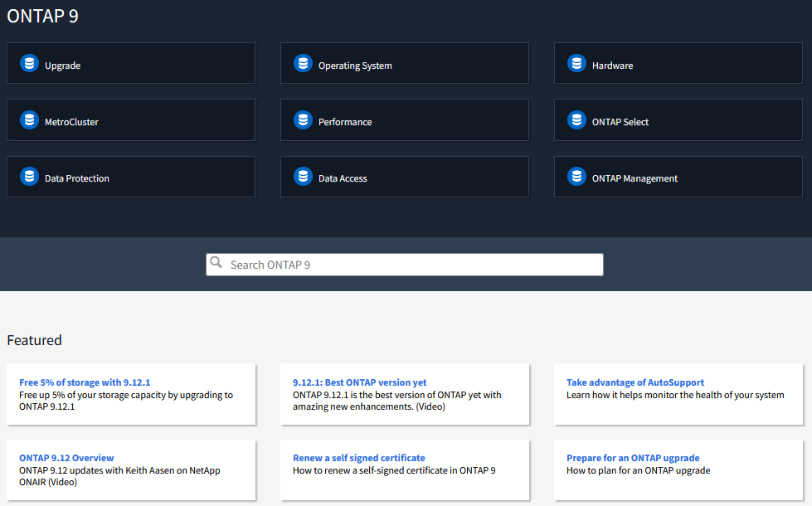The width and height of the screenshot is (812, 506).
Task: Open the ONTAP 9.12 Overview video link
Action: click(66, 458)
